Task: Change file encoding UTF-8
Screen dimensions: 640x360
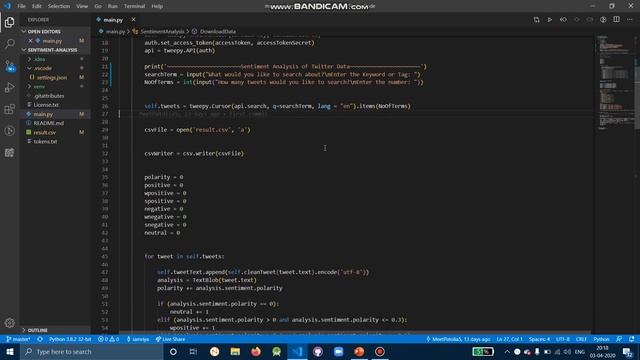Action: pyautogui.click(x=563, y=339)
